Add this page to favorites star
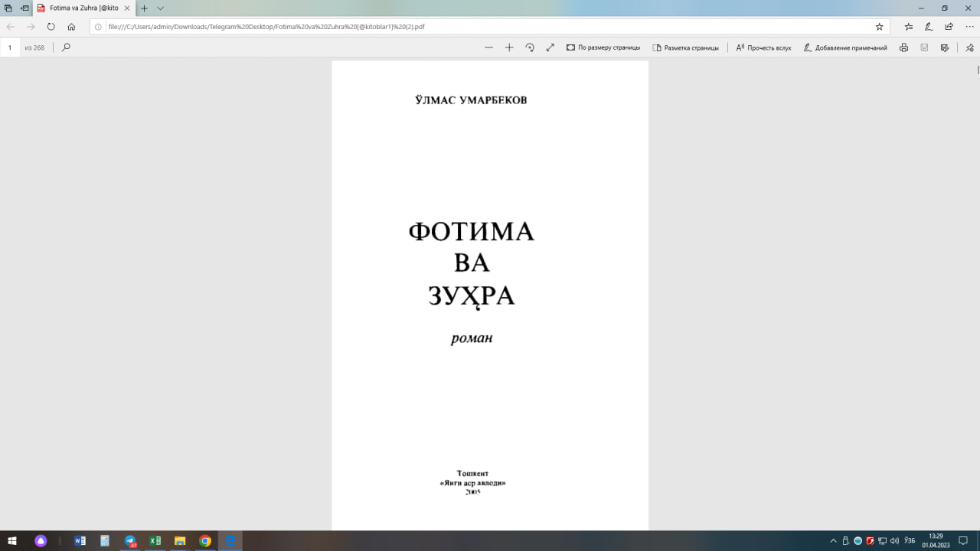The image size is (980, 551). point(879,27)
